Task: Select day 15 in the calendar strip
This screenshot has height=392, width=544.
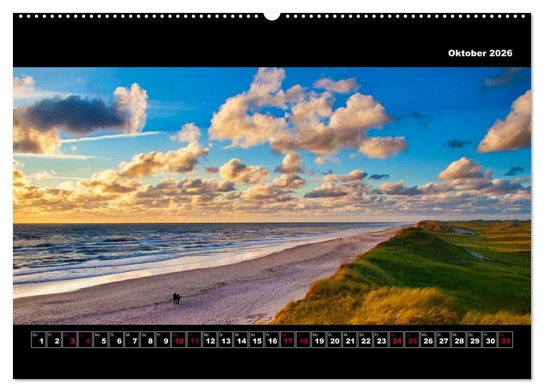Action: (256, 340)
